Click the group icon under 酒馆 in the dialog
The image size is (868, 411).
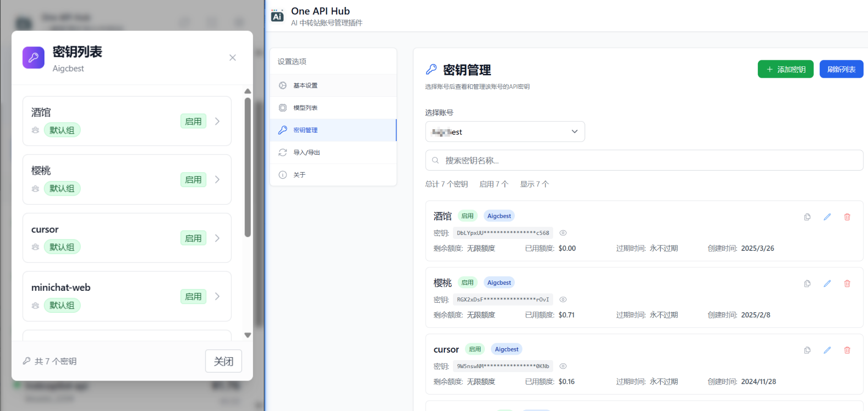[35, 130]
